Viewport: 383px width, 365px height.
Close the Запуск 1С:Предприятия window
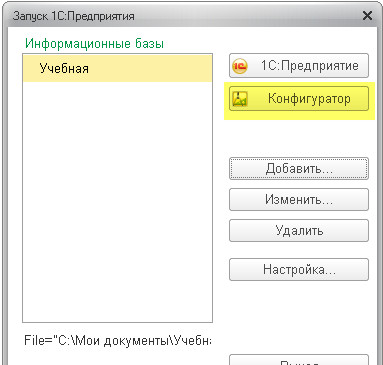pyautogui.click(x=367, y=16)
